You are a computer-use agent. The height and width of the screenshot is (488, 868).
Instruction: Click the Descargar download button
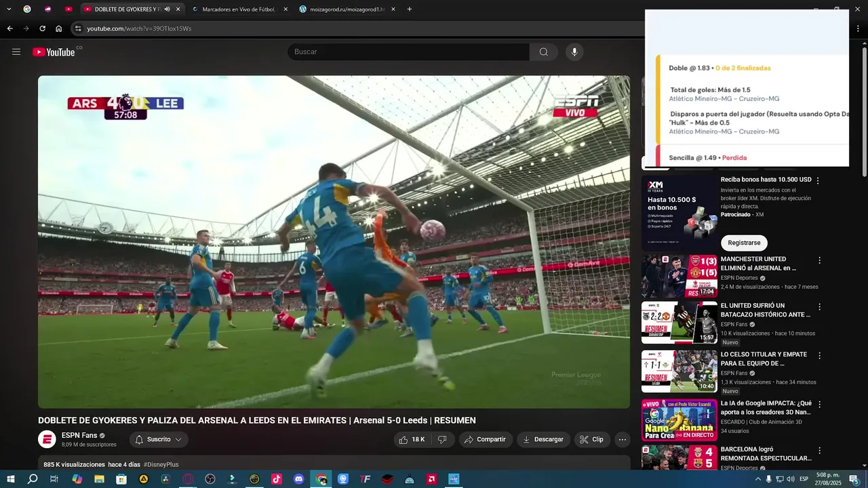click(x=543, y=440)
